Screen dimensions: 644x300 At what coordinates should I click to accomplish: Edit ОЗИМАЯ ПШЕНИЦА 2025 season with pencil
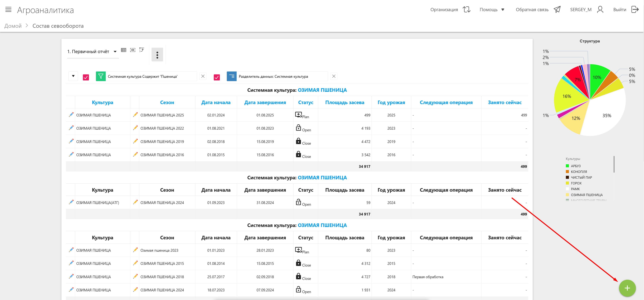coord(135,115)
